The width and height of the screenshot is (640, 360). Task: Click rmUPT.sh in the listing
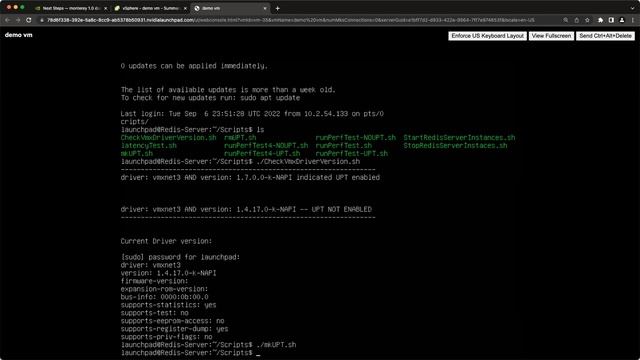point(240,138)
